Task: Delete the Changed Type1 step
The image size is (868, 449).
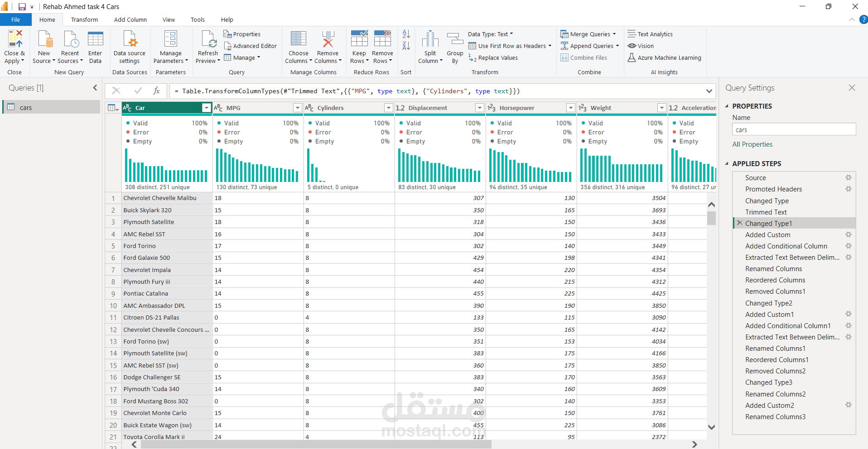Action: 739,223
